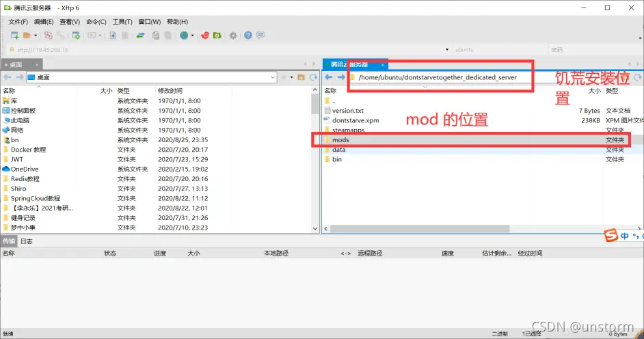Click the grayed file toolbar icon next to it
Viewport: 644px width, 339px height.
125,36
